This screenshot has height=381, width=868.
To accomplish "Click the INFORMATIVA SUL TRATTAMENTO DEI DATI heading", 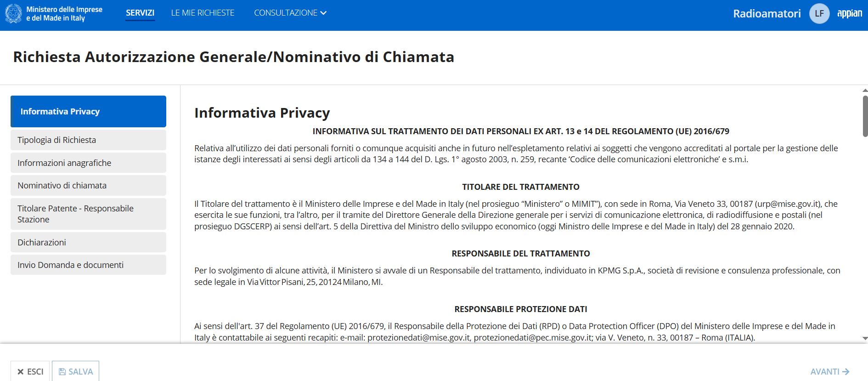I will coord(521,131).
